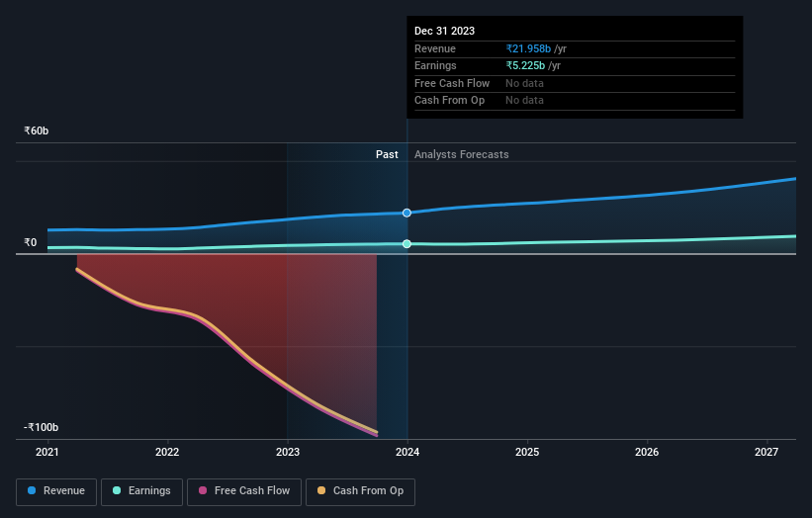The image size is (812, 518).
Task: Click the 2023 x-axis label
Action: tap(288, 452)
